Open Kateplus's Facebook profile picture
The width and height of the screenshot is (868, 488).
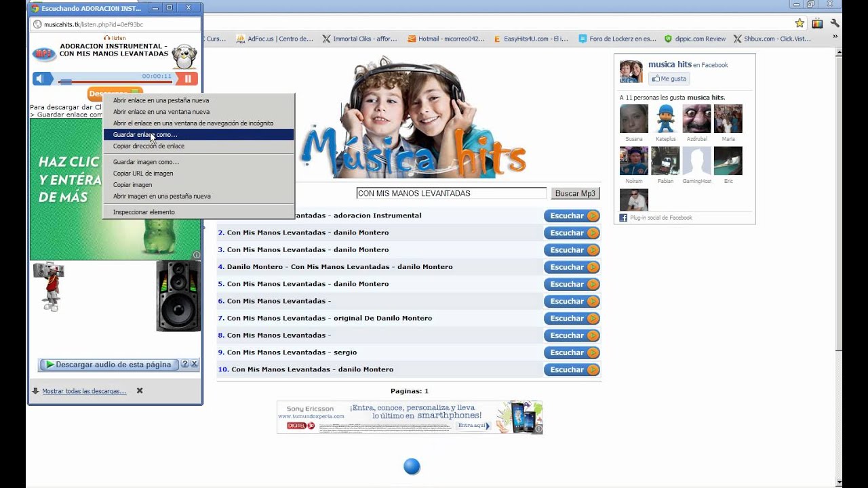(665, 119)
